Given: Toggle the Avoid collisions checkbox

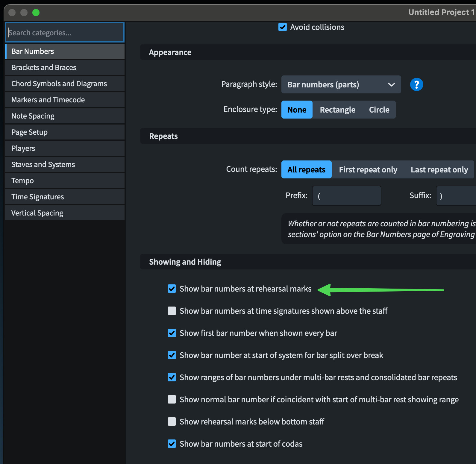Looking at the screenshot, I should click(283, 27).
